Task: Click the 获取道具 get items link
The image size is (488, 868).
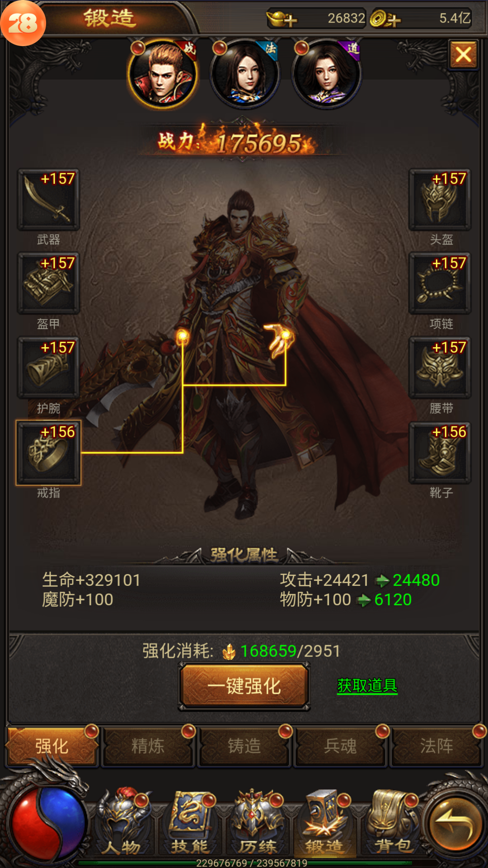Action: point(367,686)
